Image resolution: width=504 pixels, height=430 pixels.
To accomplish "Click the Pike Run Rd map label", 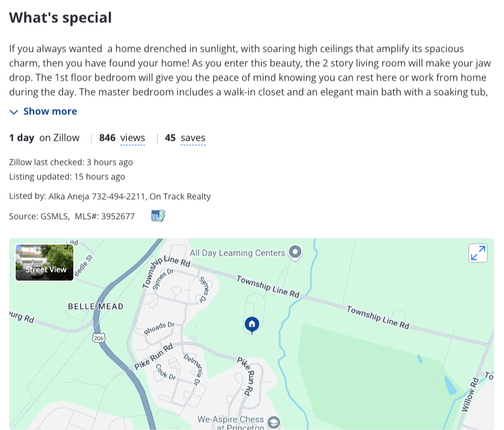I will coord(153,355).
